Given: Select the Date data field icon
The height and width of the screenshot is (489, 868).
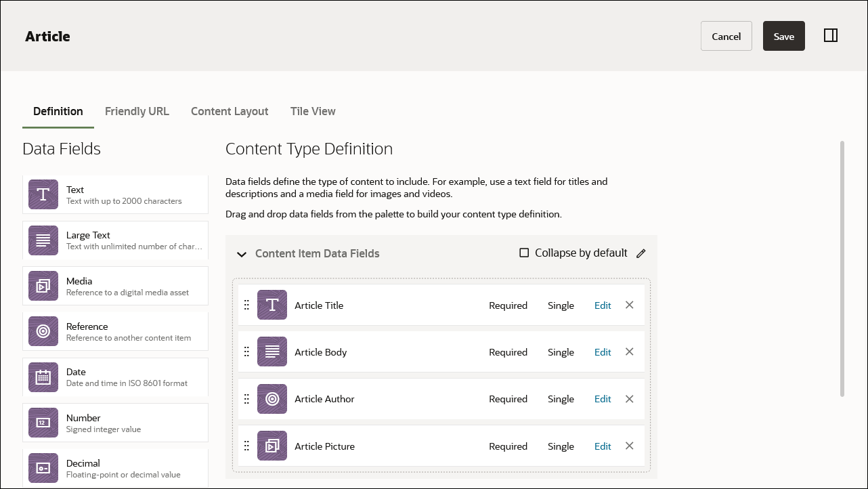Looking at the screenshot, I should pos(43,377).
